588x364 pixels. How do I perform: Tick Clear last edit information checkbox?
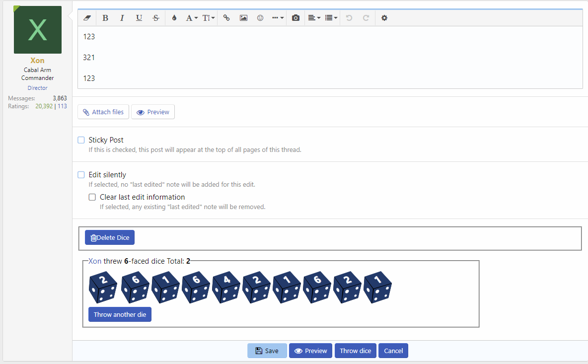(92, 197)
